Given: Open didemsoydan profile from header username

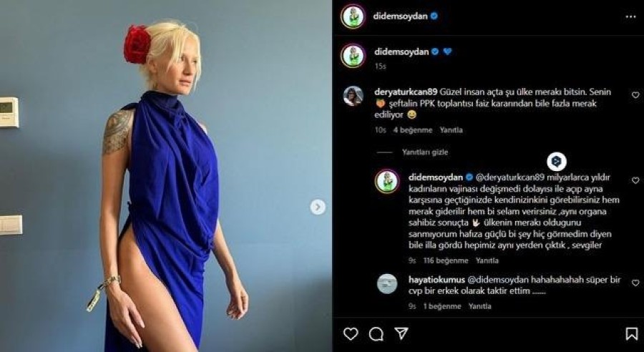Looking at the screenshot, I should pos(400,16).
